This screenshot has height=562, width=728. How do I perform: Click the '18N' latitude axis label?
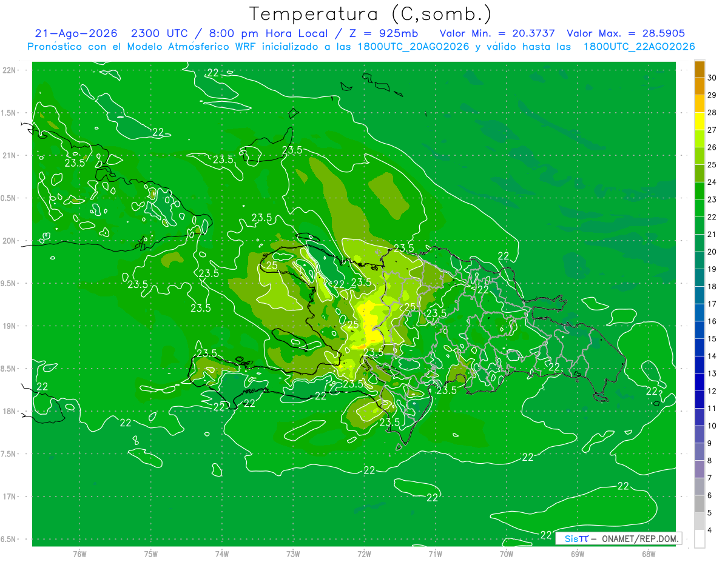(x=10, y=411)
